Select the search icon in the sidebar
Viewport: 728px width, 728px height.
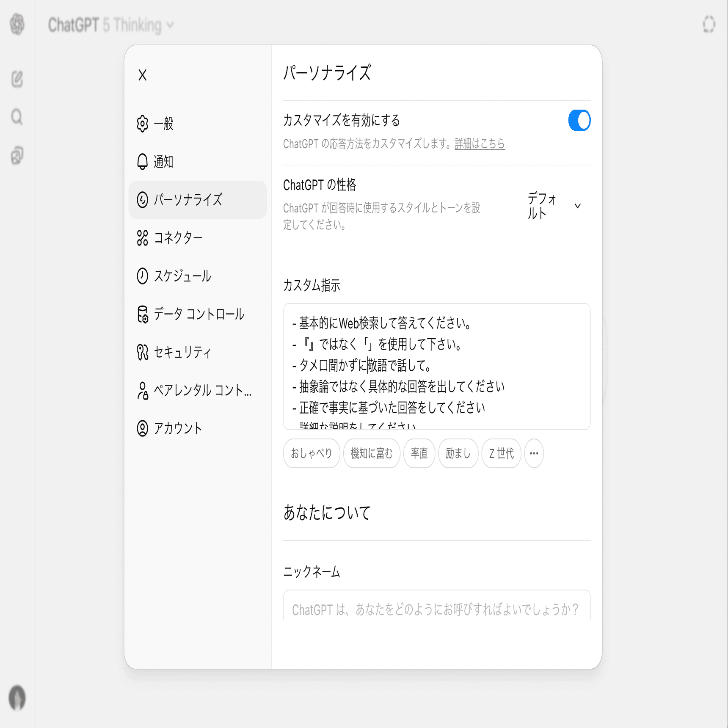(x=17, y=117)
